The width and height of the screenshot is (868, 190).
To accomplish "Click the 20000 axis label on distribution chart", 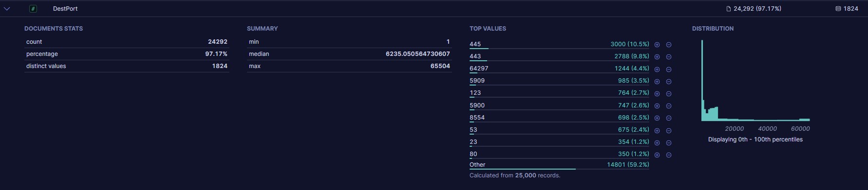I will pos(734,129).
